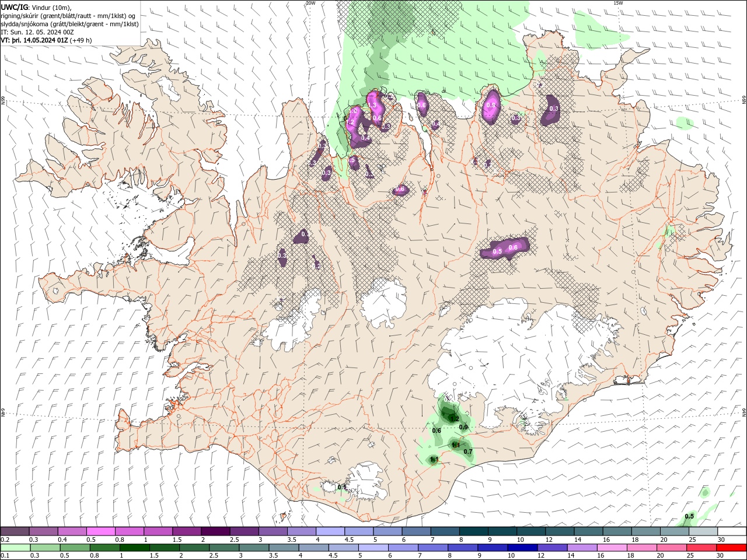Click the 'UWC/IG: Vindur (10m),' title text
Viewport: 747px width, 560px height.
click(x=36, y=7)
